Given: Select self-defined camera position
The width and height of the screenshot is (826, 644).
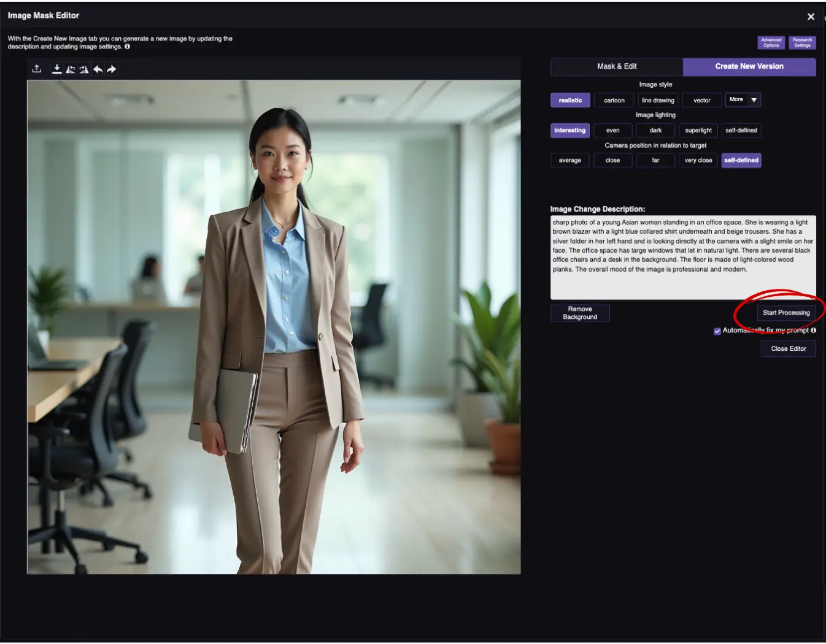Looking at the screenshot, I should [741, 160].
